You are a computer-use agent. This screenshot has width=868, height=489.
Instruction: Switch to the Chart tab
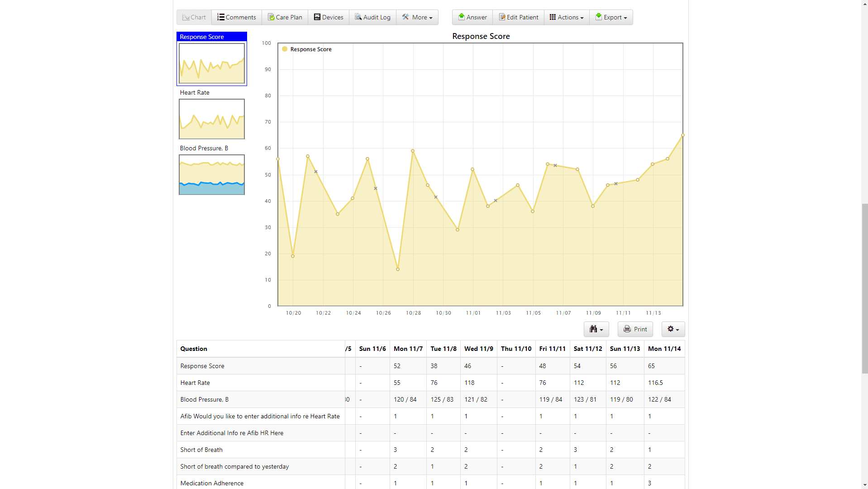[194, 17]
